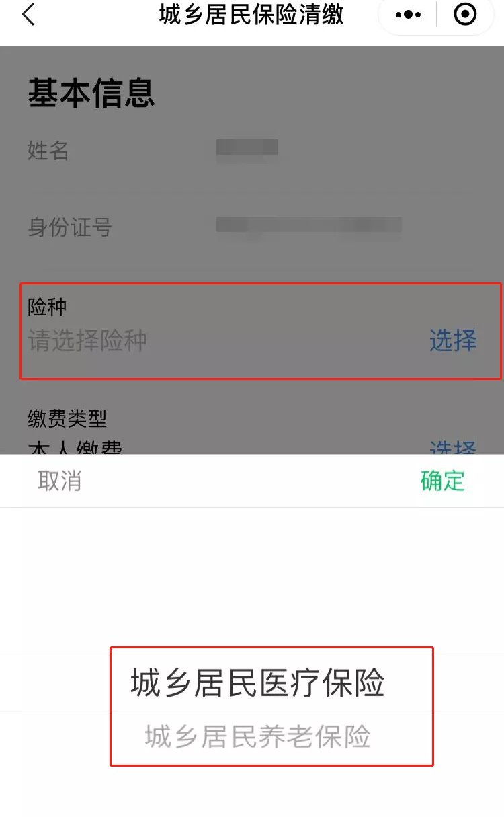Close the mini program via circle icon
The height and width of the screenshot is (817, 504).
465,14
